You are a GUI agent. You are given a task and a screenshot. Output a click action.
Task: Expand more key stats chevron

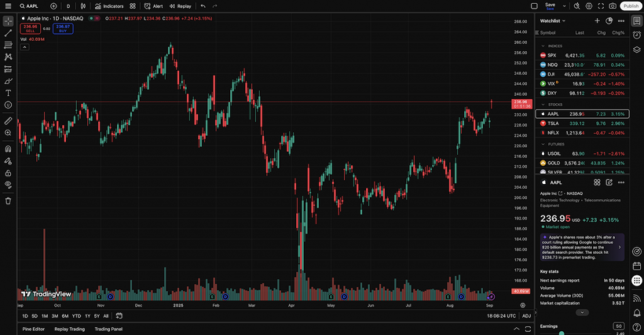point(582,312)
